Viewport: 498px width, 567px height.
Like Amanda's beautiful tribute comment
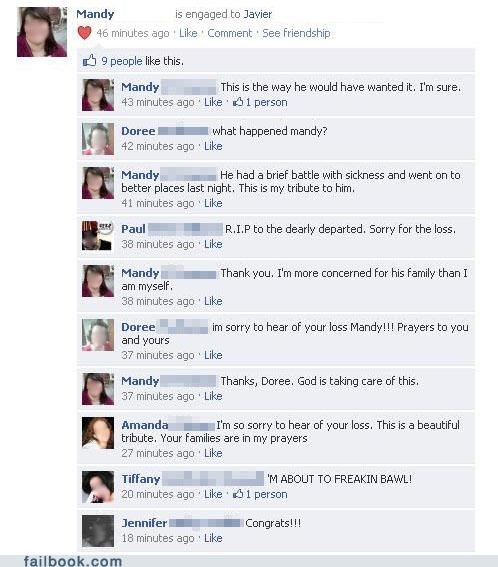(213, 453)
